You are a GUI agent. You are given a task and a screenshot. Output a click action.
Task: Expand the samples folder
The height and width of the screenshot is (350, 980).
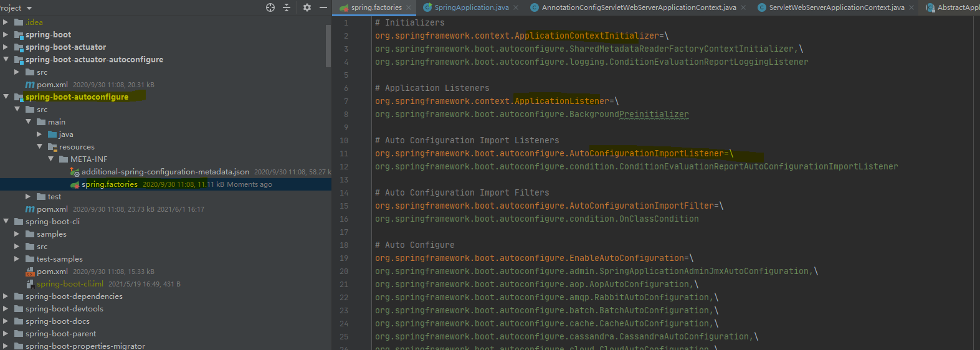click(17, 234)
